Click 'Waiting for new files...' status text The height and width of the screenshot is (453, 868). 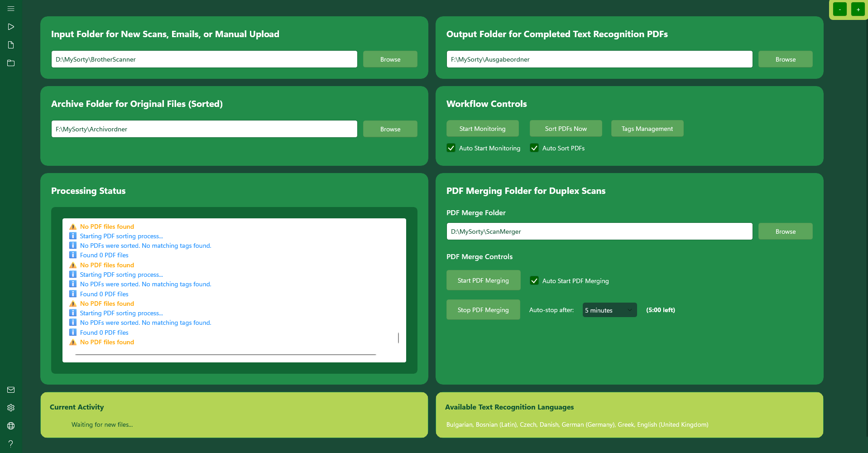102,424
